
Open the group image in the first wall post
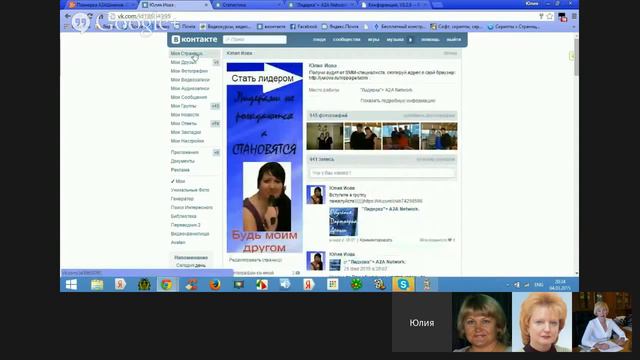click(x=343, y=222)
